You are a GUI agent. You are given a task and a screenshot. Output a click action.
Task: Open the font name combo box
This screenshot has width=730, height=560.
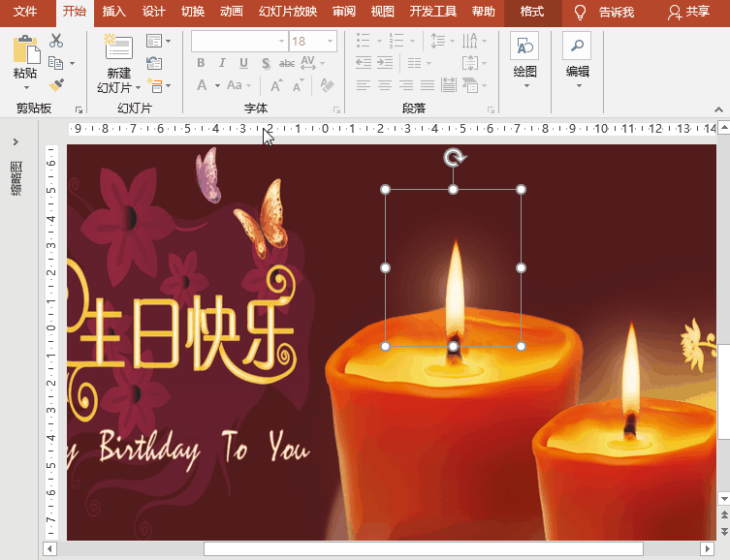click(x=239, y=41)
